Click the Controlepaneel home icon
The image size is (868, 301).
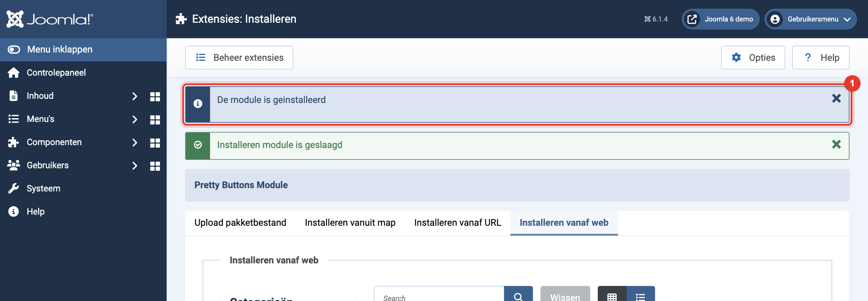click(14, 73)
